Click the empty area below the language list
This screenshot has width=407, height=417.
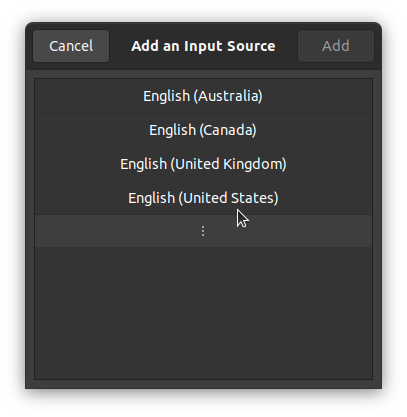point(203,313)
